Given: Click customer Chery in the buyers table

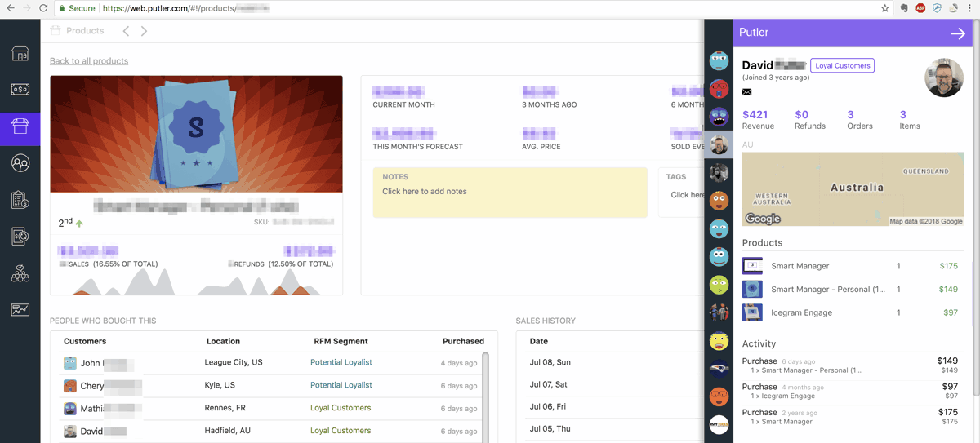Looking at the screenshot, I should pyautogui.click(x=91, y=386).
